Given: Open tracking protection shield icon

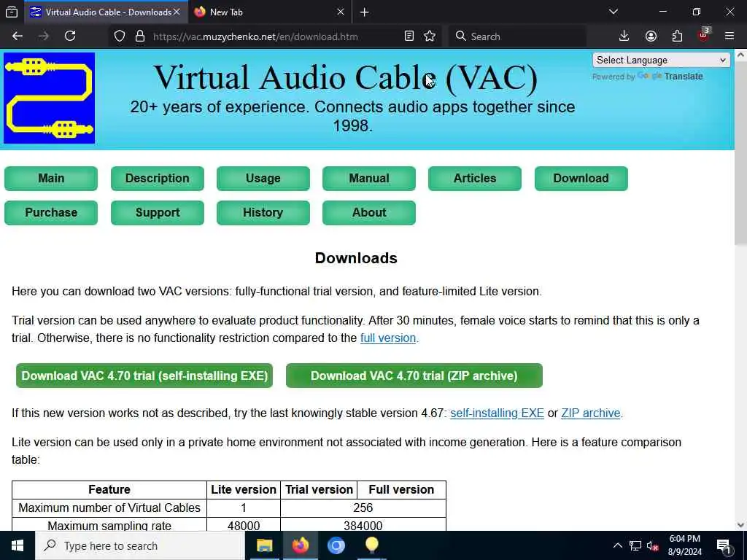Looking at the screenshot, I should tap(120, 36).
